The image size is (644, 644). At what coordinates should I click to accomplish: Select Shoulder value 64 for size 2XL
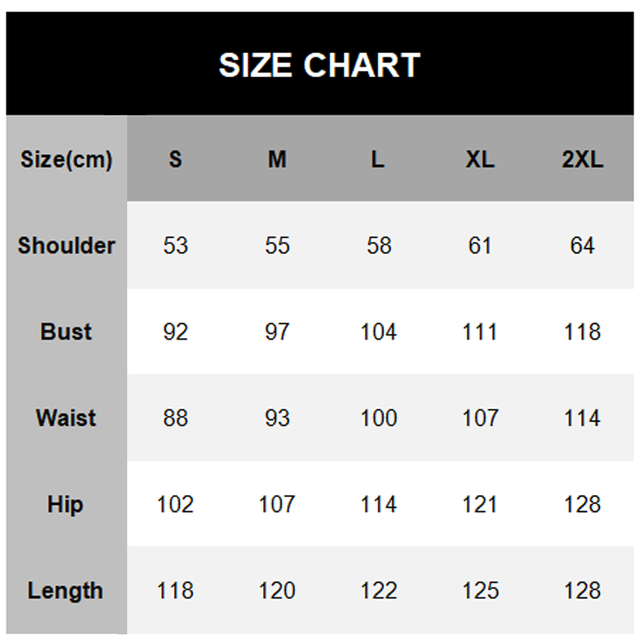(582, 246)
